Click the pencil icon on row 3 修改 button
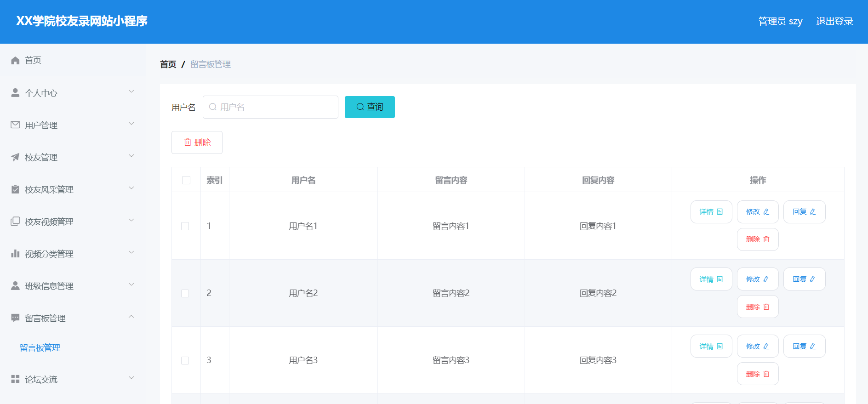 click(x=766, y=347)
